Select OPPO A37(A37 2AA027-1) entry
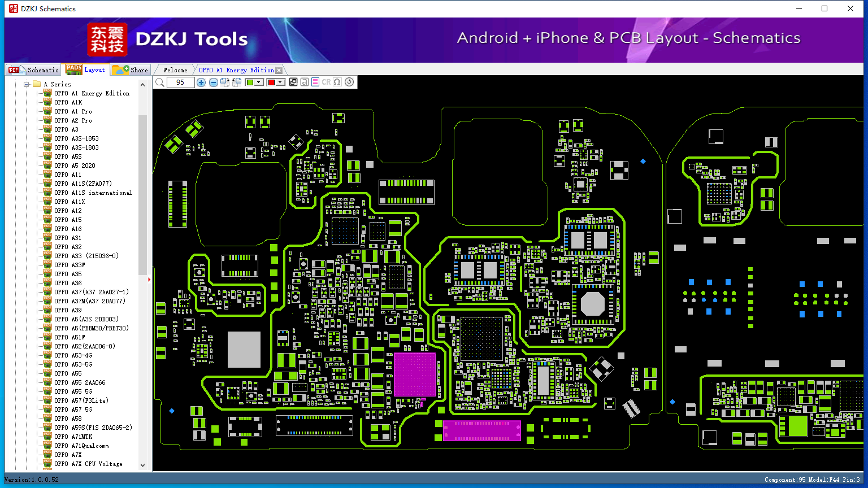This screenshot has width=868, height=488. coord(92,292)
